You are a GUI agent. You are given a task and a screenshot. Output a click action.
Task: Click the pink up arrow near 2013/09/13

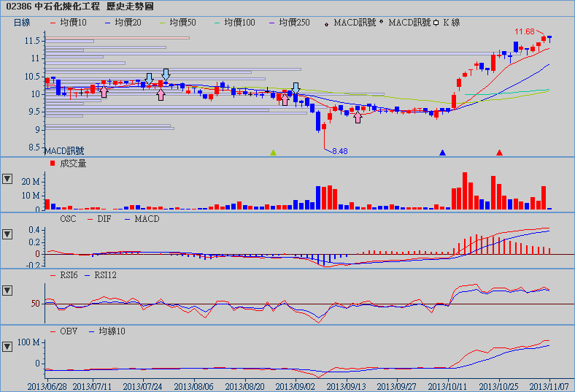click(x=358, y=117)
